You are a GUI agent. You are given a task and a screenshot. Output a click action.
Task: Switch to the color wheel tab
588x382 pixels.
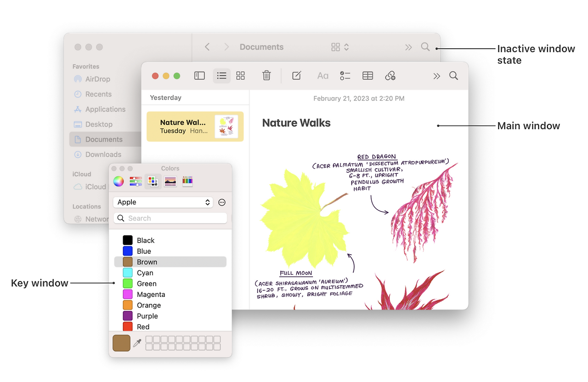[119, 181]
